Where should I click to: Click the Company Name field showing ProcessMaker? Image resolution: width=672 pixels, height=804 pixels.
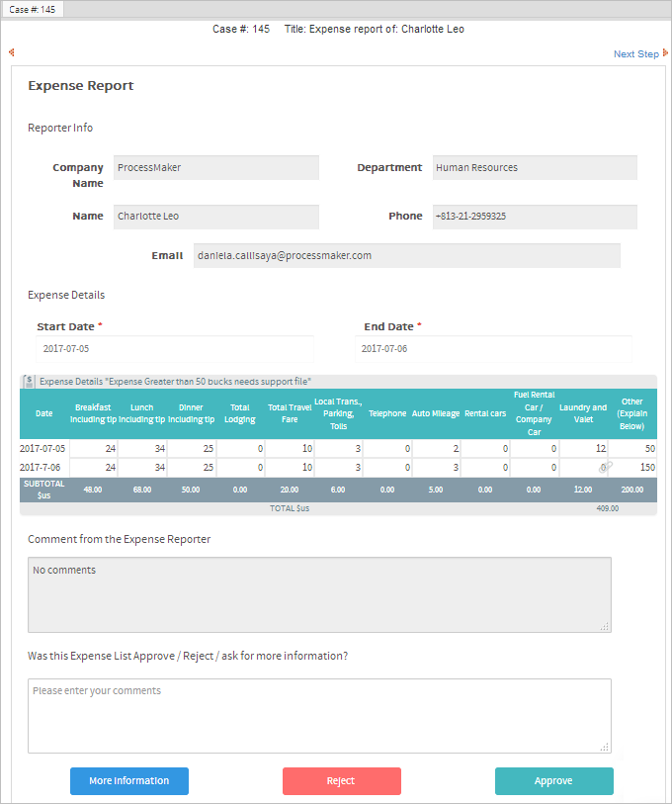215,168
